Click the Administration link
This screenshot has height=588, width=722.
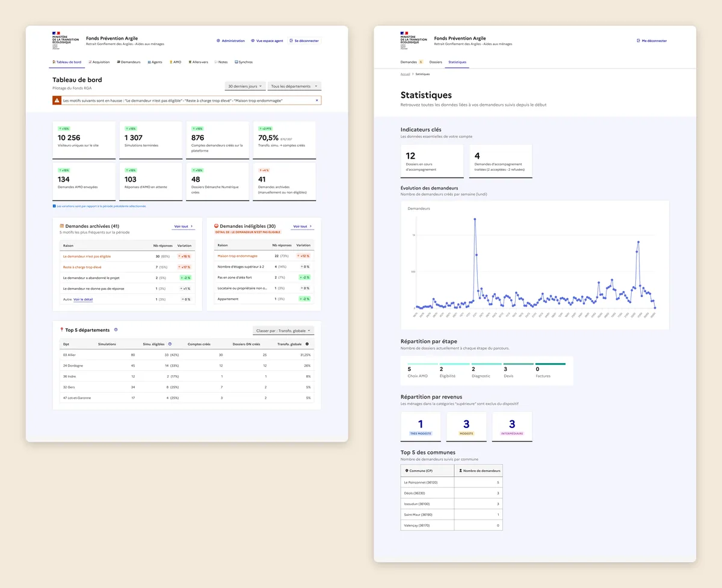click(x=231, y=41)
